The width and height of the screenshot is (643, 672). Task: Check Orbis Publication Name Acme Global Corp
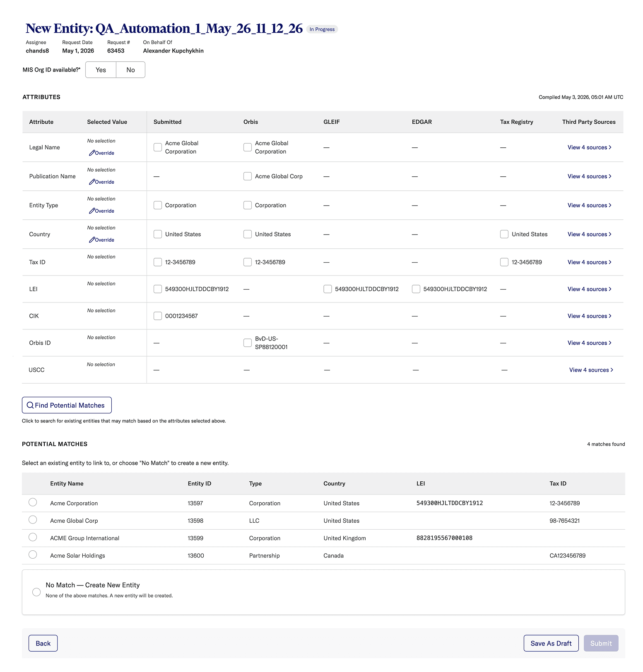pos(248,176)
